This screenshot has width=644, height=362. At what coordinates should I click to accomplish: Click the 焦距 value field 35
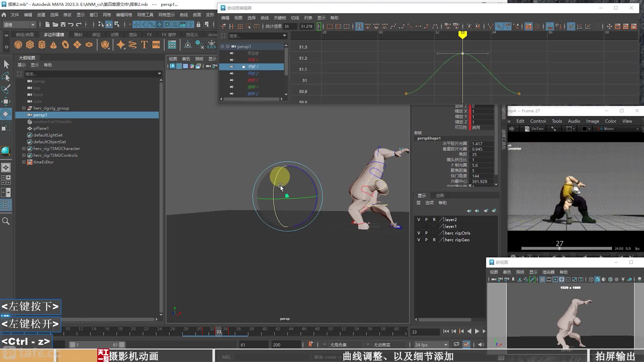pyautogui.click(x=482, y=155)
